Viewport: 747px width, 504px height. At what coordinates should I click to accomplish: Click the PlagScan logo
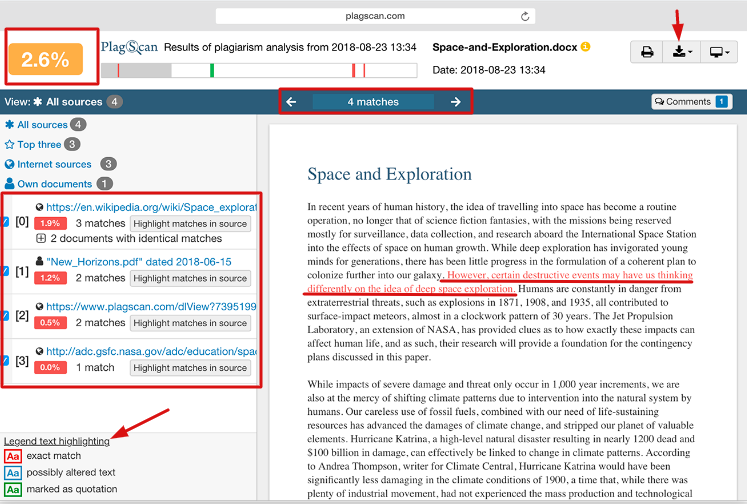[129, 47]
